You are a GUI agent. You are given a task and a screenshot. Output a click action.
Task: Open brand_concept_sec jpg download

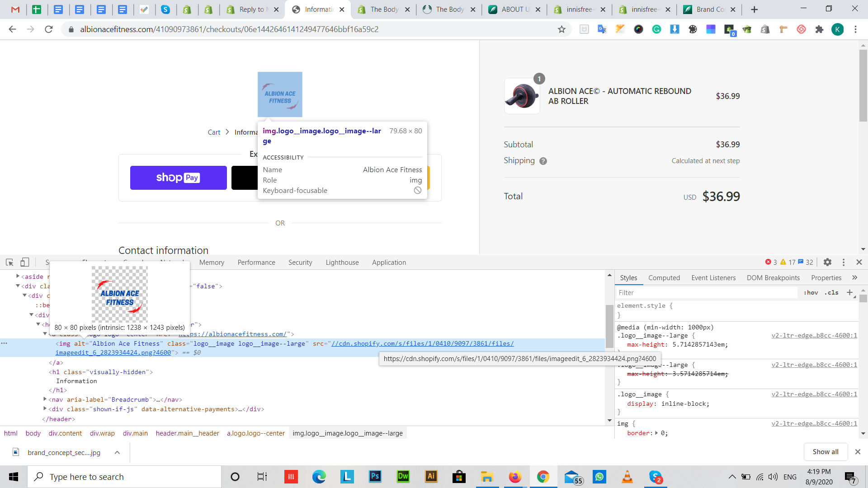point(64,452)
